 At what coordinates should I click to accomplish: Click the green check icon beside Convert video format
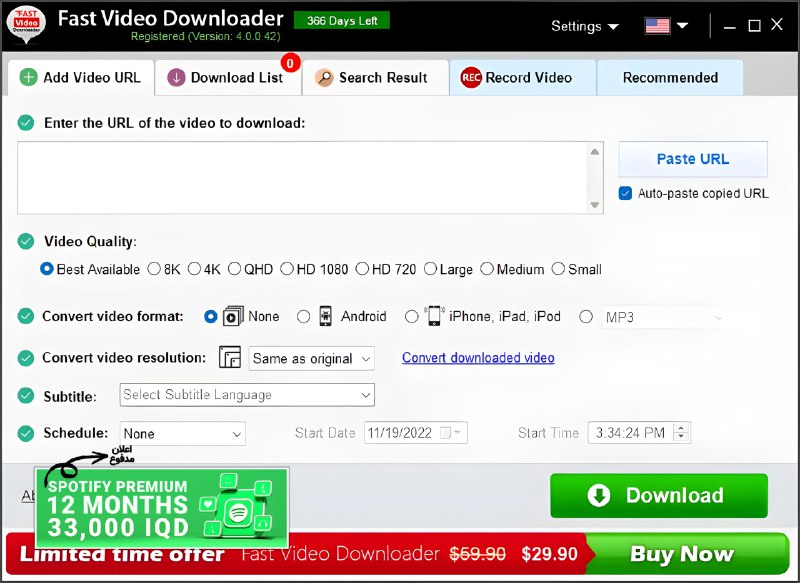(x=26, y=316)
